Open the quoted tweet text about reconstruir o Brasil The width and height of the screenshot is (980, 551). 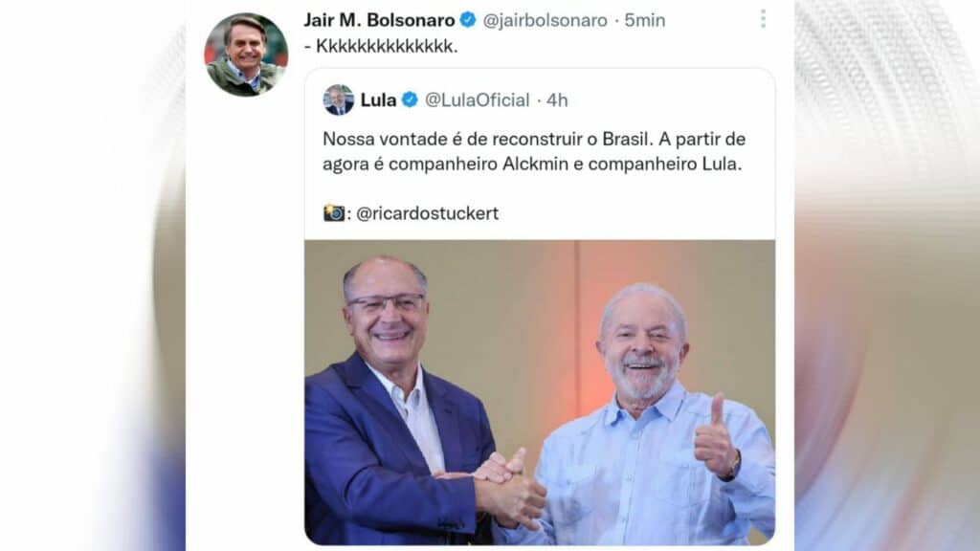(x=534, y=151)
